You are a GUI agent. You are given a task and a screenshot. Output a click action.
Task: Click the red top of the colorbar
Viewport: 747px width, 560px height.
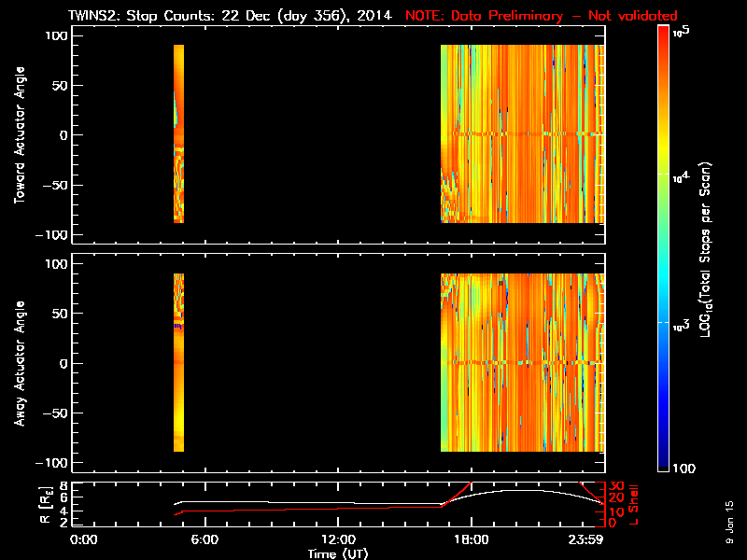663,35
